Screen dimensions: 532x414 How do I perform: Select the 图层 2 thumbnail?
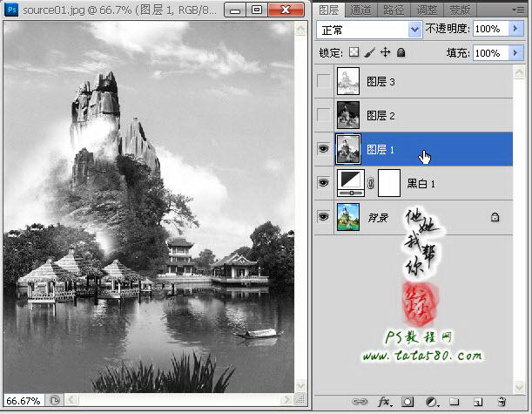click(x=348, y=115)
